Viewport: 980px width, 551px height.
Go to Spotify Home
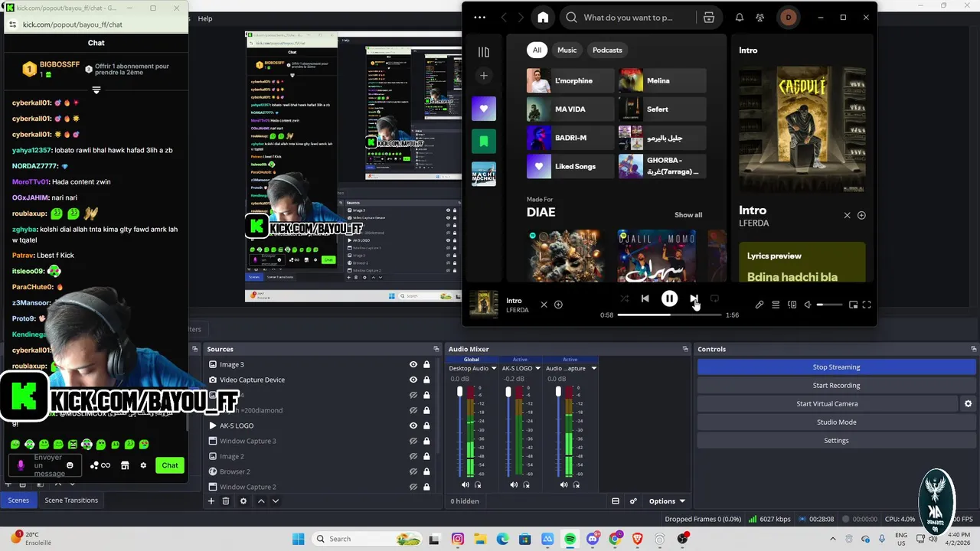(543, 18)
